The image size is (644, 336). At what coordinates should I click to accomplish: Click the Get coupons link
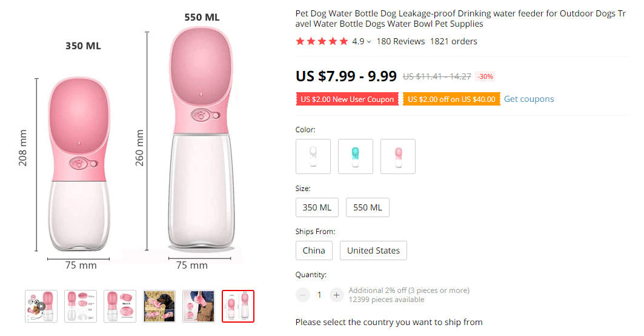click(529, 99)
